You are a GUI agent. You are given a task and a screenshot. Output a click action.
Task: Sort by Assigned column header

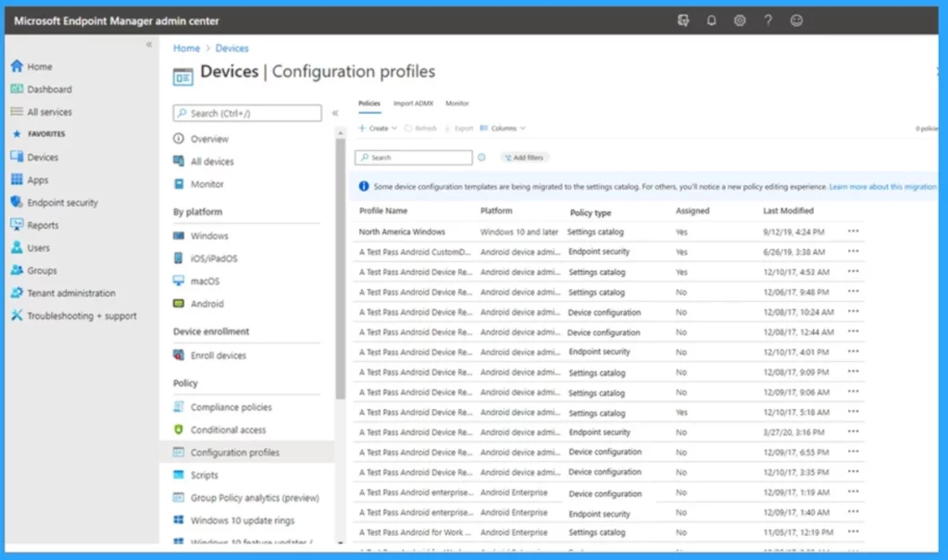pos(692,211)
